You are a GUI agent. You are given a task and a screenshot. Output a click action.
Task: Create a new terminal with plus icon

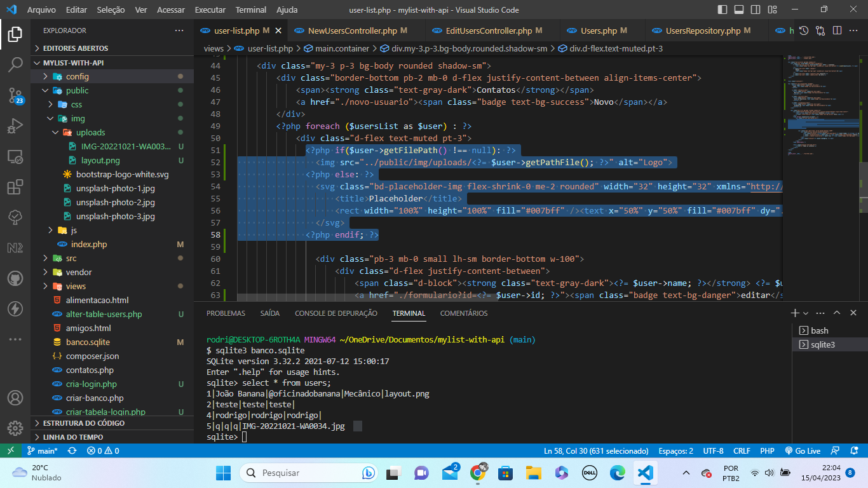click(x=794, y=313)
